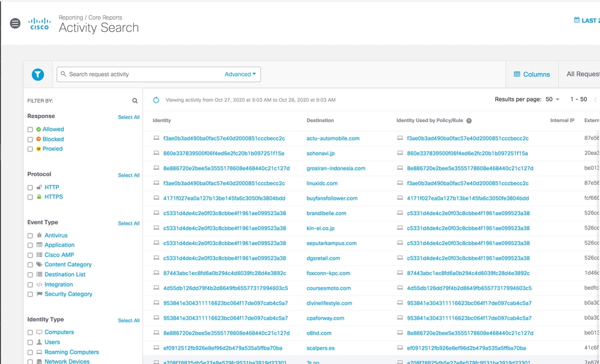Click the Application filter icon

click(x=39, y=245)
